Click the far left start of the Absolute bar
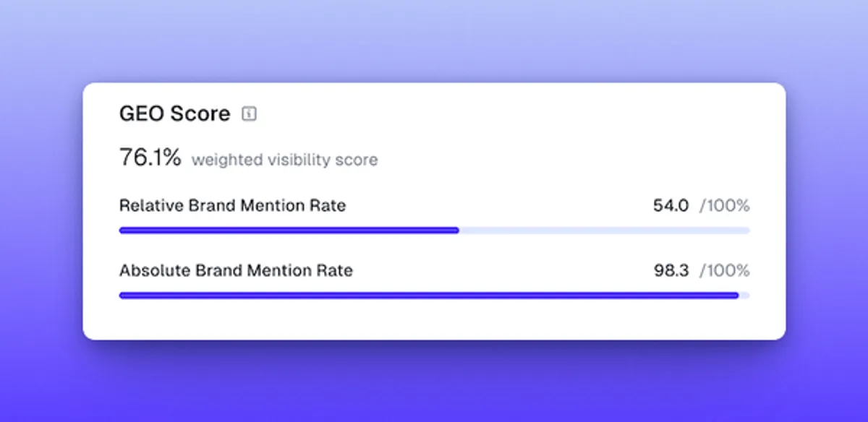 (x=122, y=296)
